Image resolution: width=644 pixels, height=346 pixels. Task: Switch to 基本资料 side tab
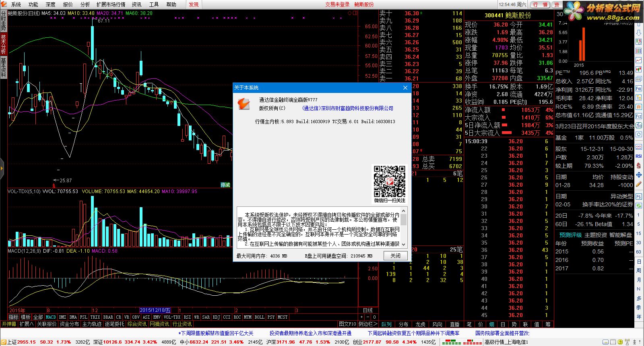[3, 67]
